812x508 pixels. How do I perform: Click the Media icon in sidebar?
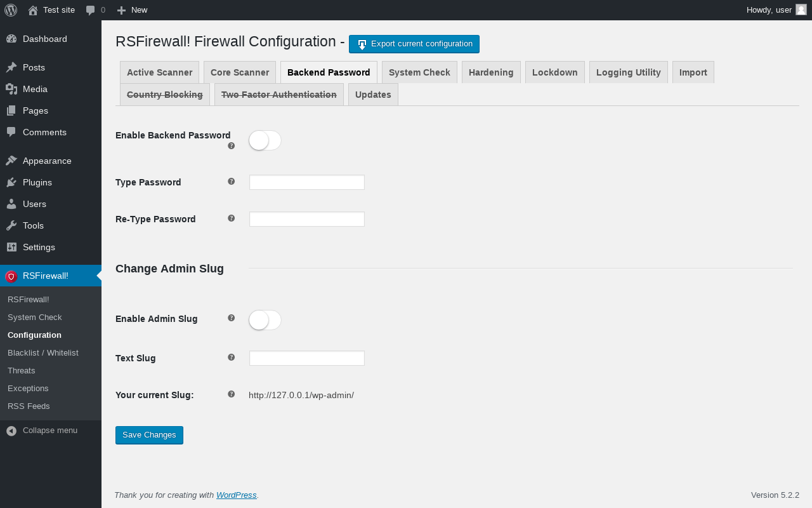tap(11, 89)
